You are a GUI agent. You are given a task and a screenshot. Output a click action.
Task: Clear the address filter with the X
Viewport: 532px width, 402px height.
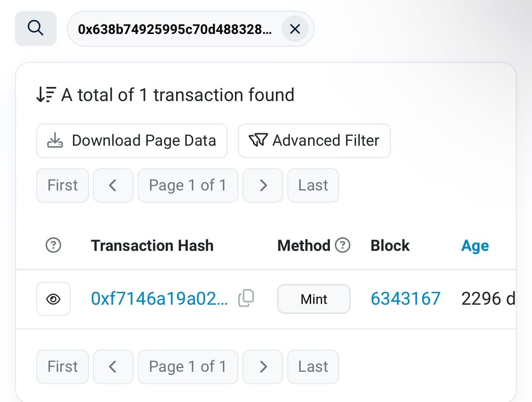tap(295, 29)
